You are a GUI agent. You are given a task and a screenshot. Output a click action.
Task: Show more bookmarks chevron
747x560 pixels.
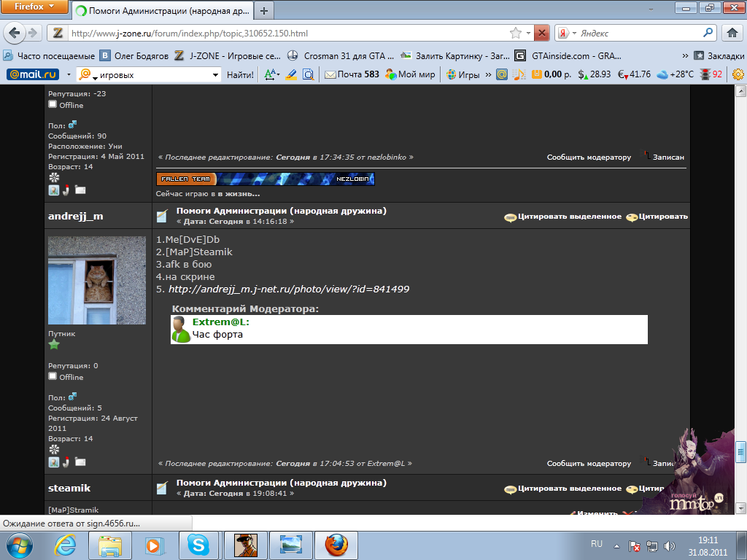point(685,55)
